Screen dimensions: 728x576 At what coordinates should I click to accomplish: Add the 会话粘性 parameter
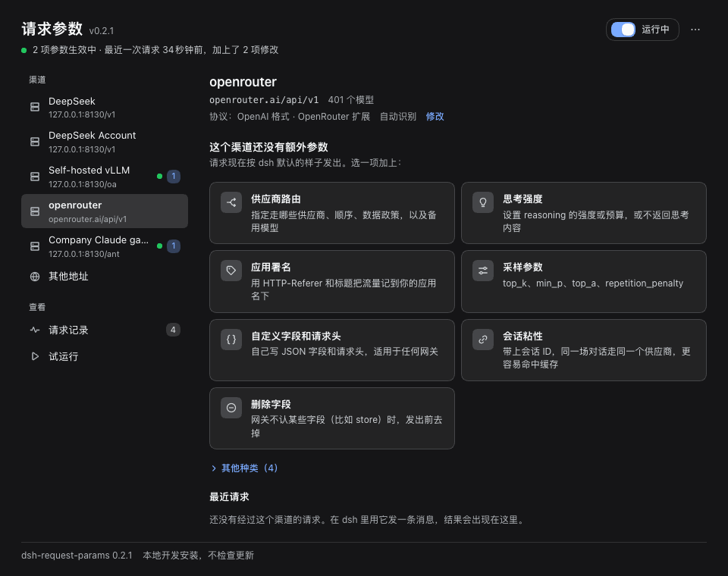click(x=584, y=350)
